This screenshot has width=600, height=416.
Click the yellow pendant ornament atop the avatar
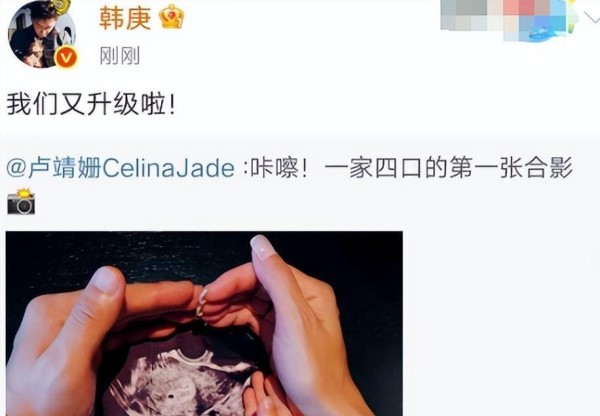pos(60,5)
